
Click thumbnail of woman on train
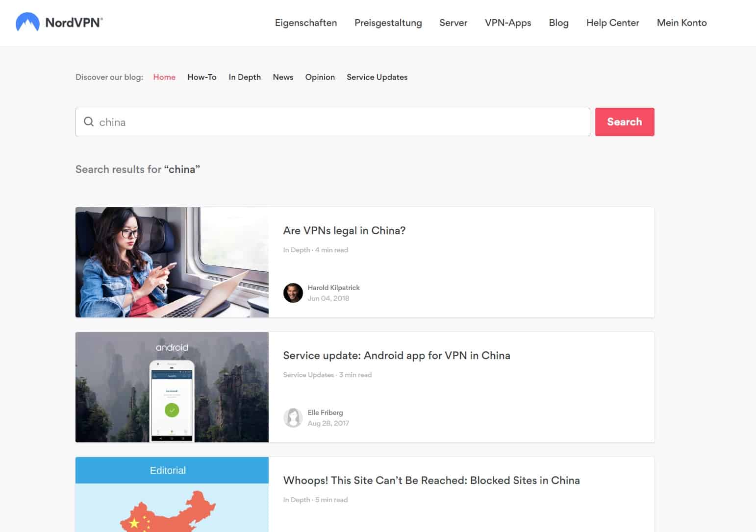click(172, 262)
